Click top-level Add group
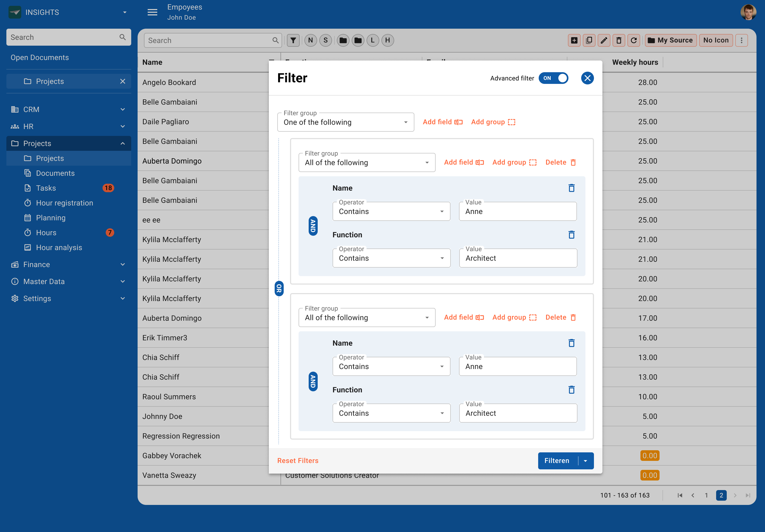The height and width of the screenshot is (532, 765). coord(493,122)
